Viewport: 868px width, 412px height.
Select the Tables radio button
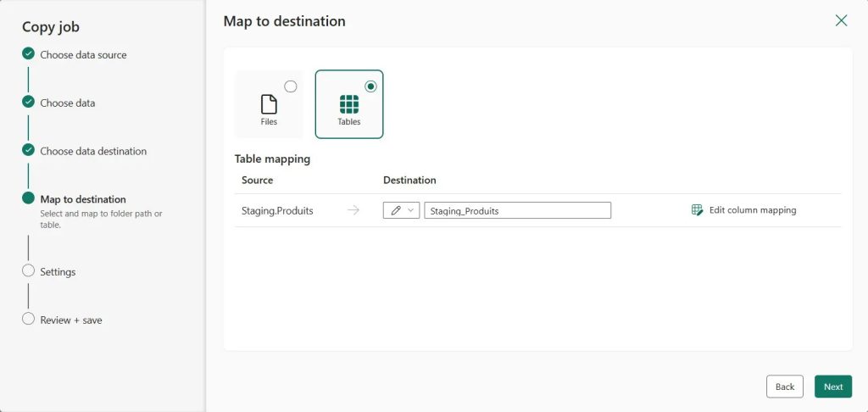point(371,86)
